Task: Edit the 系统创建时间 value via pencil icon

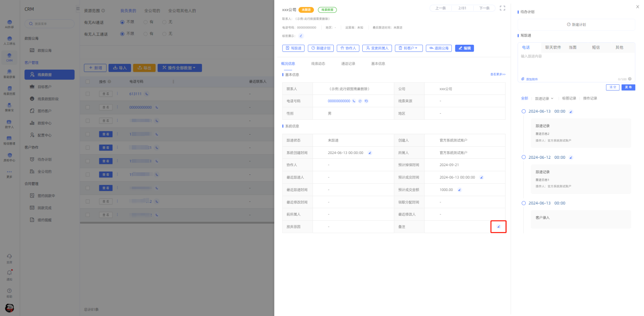Action: pos(370,153)
